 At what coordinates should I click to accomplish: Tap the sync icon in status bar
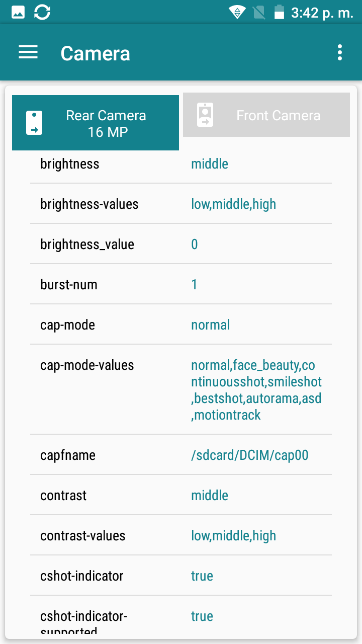pos(42,13)
